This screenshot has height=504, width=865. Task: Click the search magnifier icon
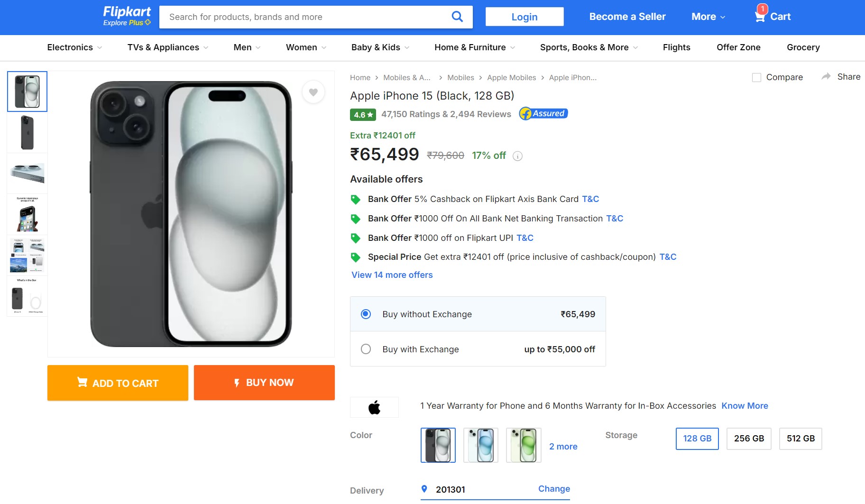[457, 17]
